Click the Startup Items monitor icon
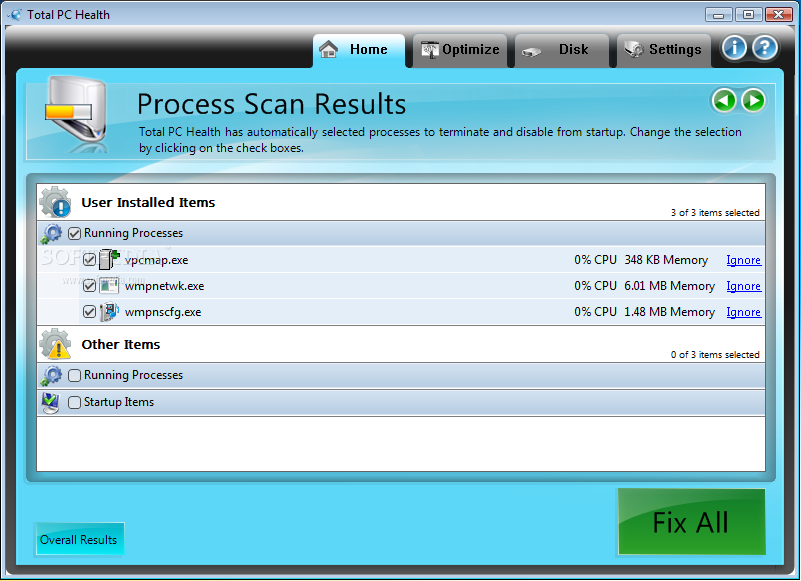The height and width of the screenshot is (581, 801). coord(50,403)
